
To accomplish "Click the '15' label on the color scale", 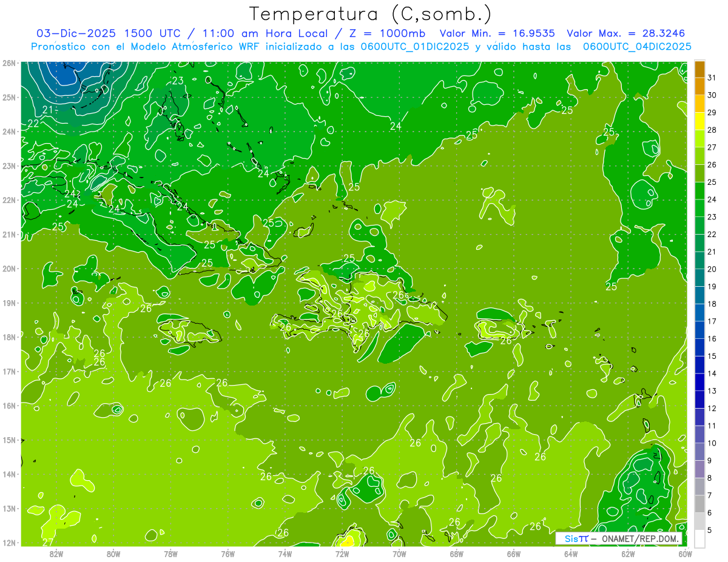I will (712, 356).
